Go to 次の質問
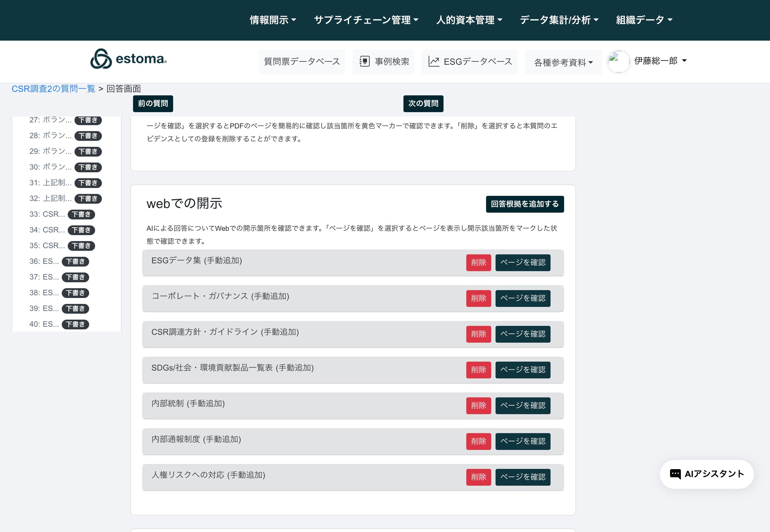The width and height of the screenshot is (770, 532). point(423,104)
